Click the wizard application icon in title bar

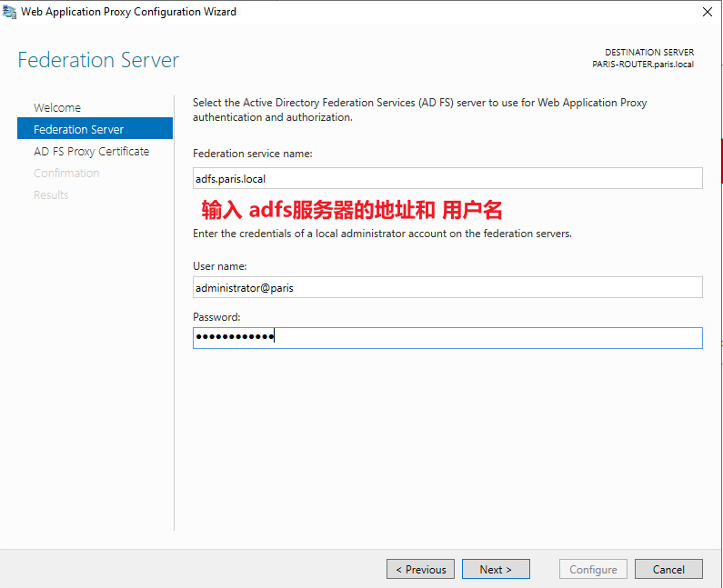(x=9, y=12)
